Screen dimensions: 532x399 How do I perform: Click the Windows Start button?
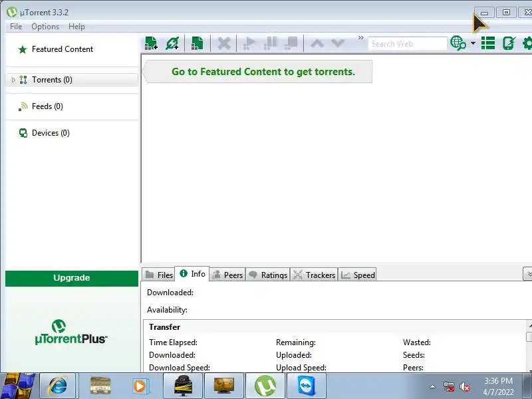[18, 386]
